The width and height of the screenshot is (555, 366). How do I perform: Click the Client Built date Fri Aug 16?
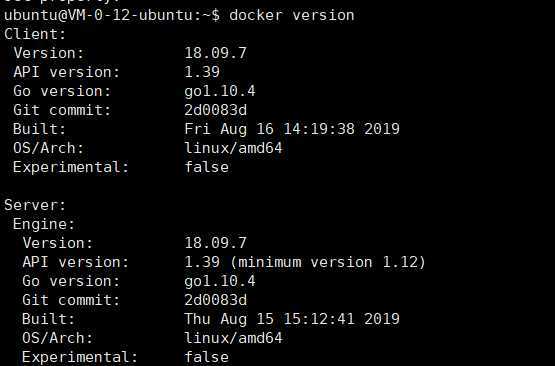tap(229, 129)
